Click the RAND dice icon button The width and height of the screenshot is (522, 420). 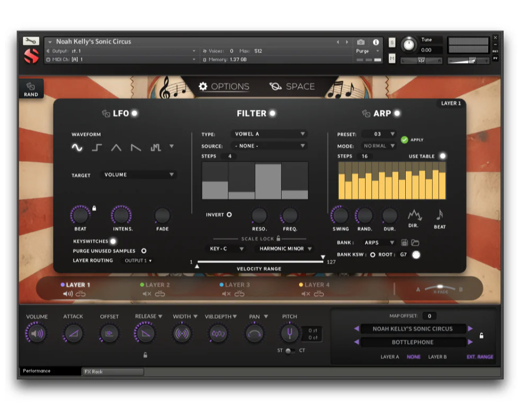click(31, 89)
